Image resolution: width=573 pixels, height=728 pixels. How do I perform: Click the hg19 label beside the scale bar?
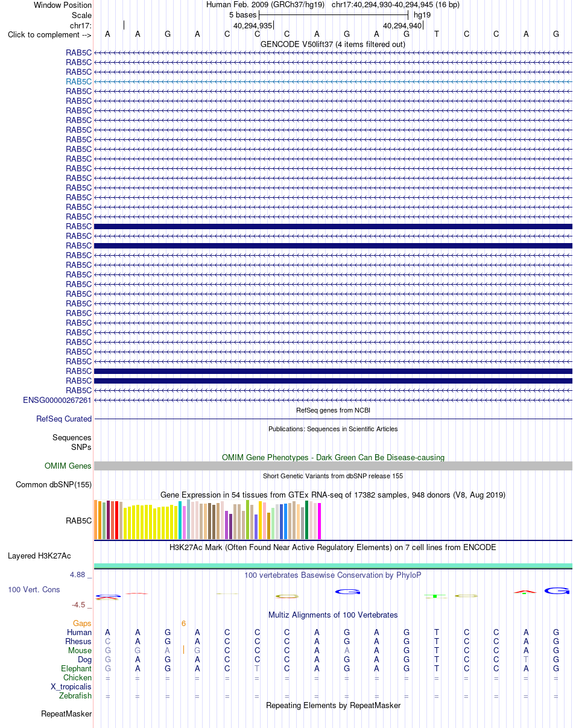pos(422,14)
